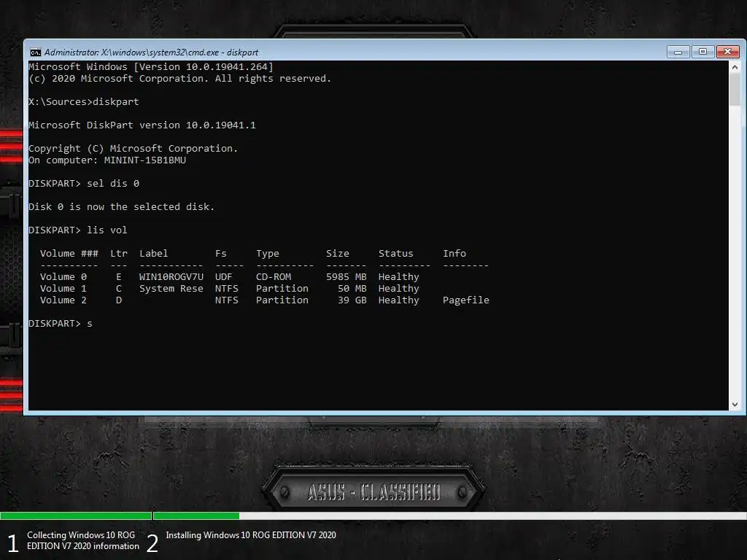The width and height of the screenshot is (747, 560).
Task: Close the diskpart command window
Action: tap(727, 52)
